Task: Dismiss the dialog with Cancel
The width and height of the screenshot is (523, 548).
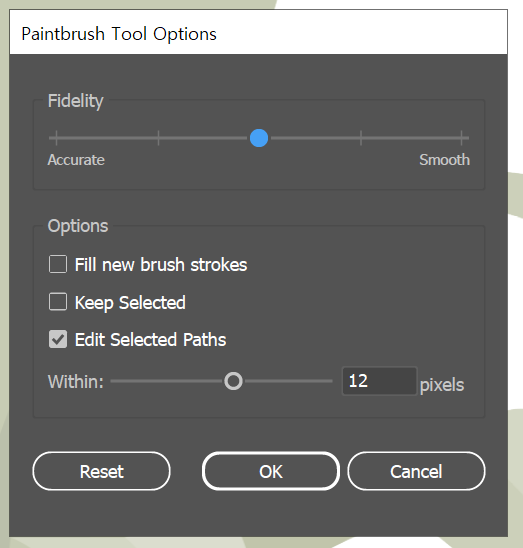Action: (x=416, y=471)
